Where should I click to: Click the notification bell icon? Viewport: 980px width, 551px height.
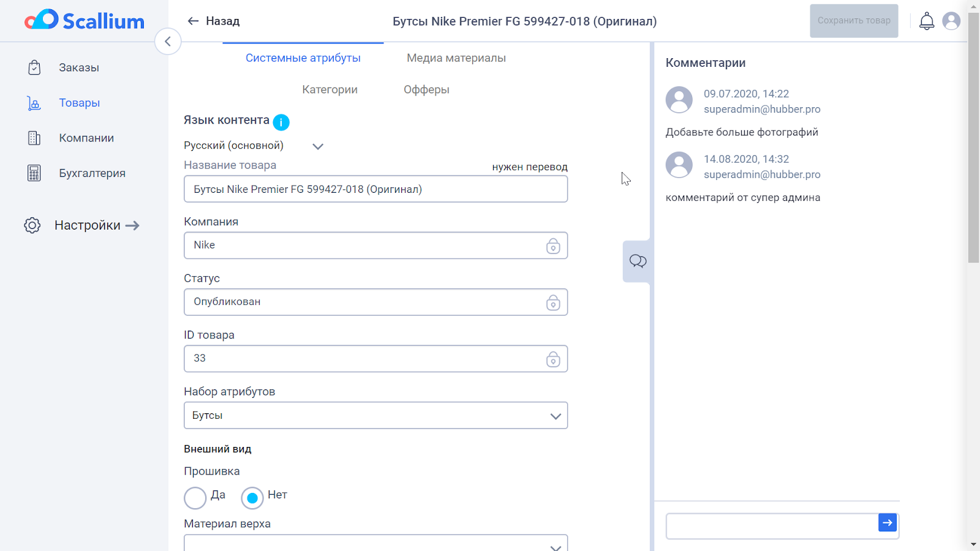pos(927,21)
